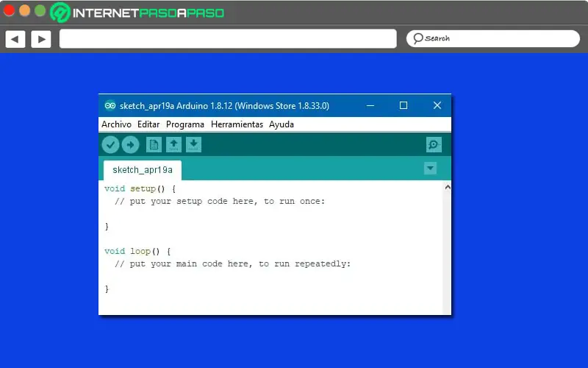Click the Upload arrow button
This screenshot has width=588, height=368.
tap(130, 145)
